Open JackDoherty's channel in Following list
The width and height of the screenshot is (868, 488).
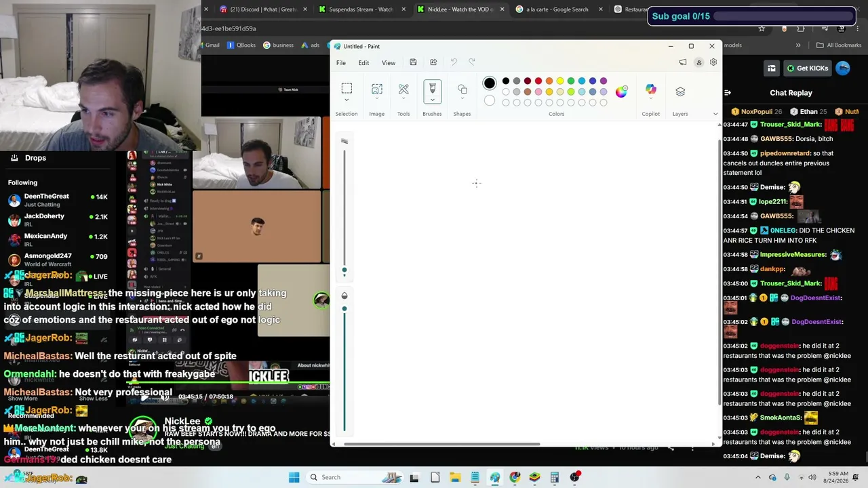(58, 220)
